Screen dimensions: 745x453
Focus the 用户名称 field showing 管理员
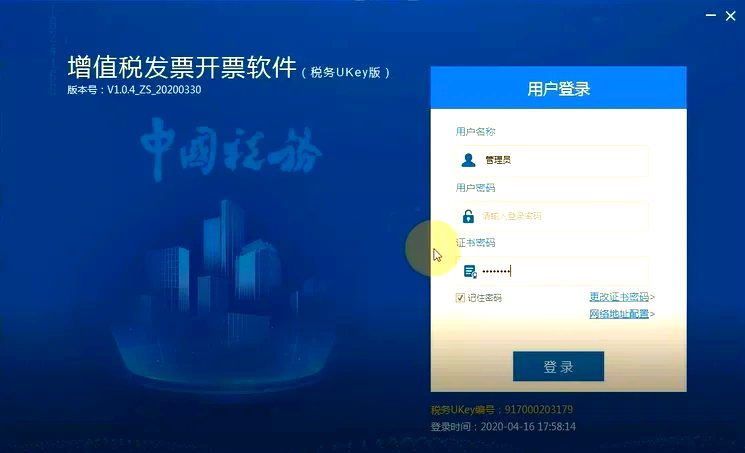[552, 161]
